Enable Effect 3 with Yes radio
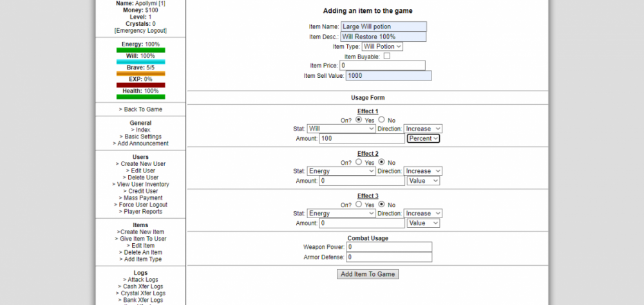The height and width of the screenshot is (305, 644). coord(359,204)
